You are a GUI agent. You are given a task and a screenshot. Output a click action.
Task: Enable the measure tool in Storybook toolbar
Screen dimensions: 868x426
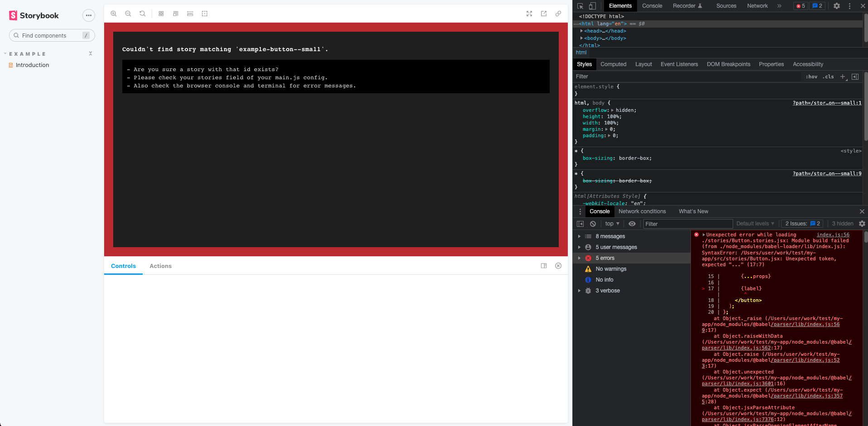click(x=190, y=14)
